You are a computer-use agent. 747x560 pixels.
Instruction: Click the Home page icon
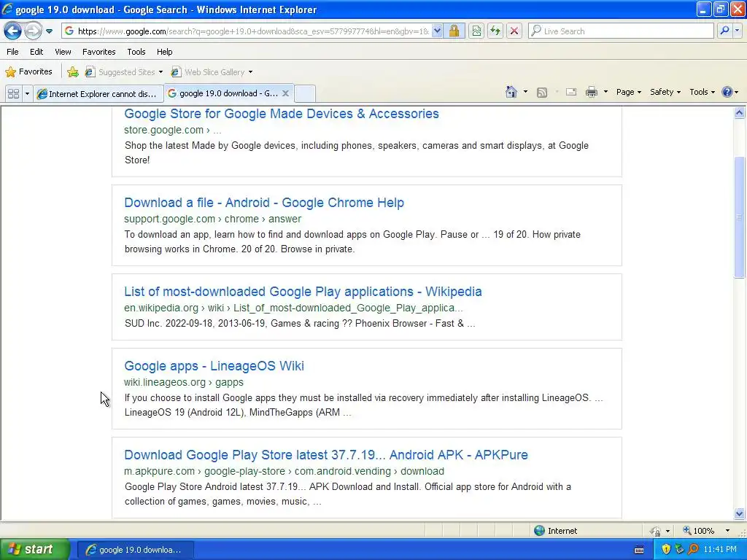511,92
